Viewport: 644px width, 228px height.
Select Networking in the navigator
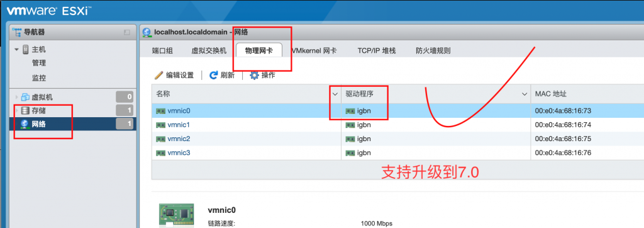[x=38, y=124]
